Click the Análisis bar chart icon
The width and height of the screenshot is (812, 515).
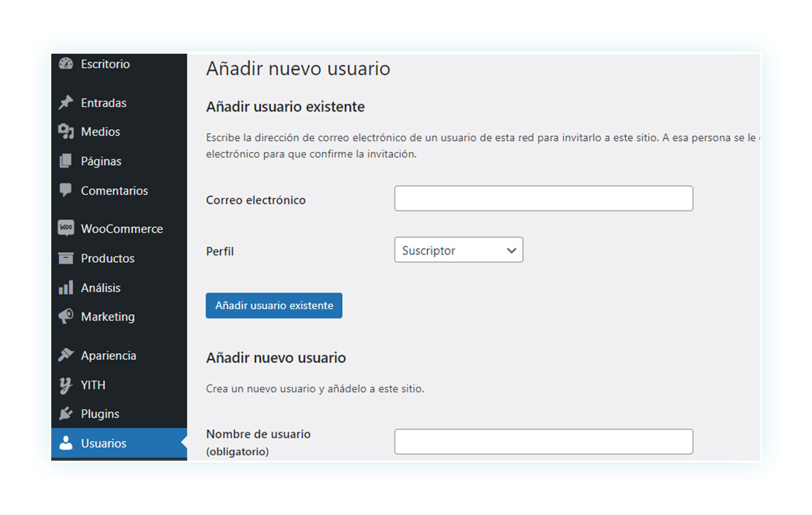pos(66,288)
